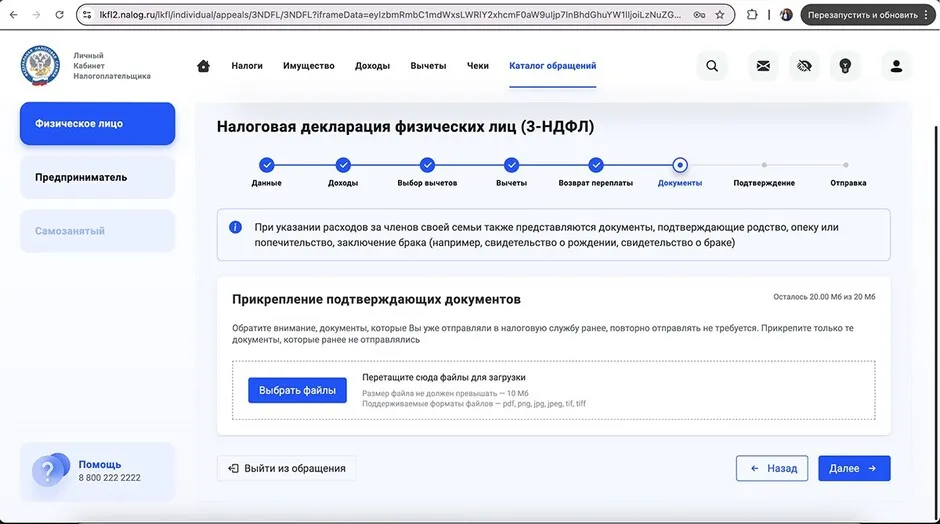Open Каталог обращений tab
Screen dimensions: 940x524
553,66
